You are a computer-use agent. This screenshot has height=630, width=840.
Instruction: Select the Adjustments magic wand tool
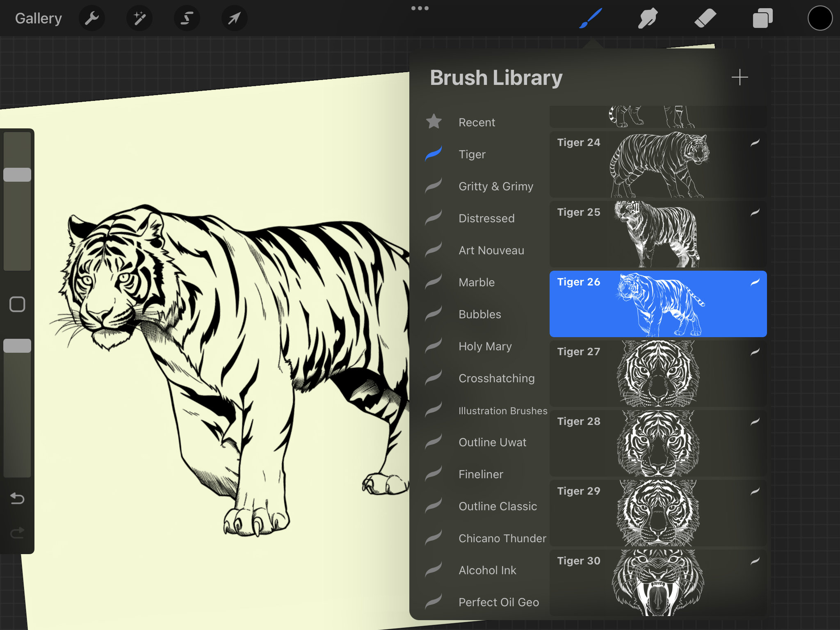tap(139, 18)
